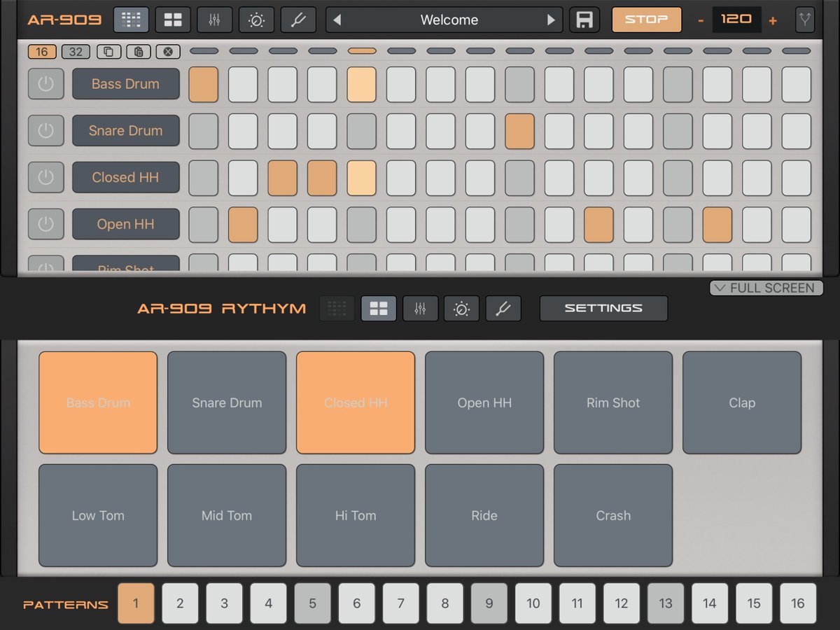The image size is (840, 630).
Task: Select the tuning fork icon in the top toolbar
Action: [297, 20]
